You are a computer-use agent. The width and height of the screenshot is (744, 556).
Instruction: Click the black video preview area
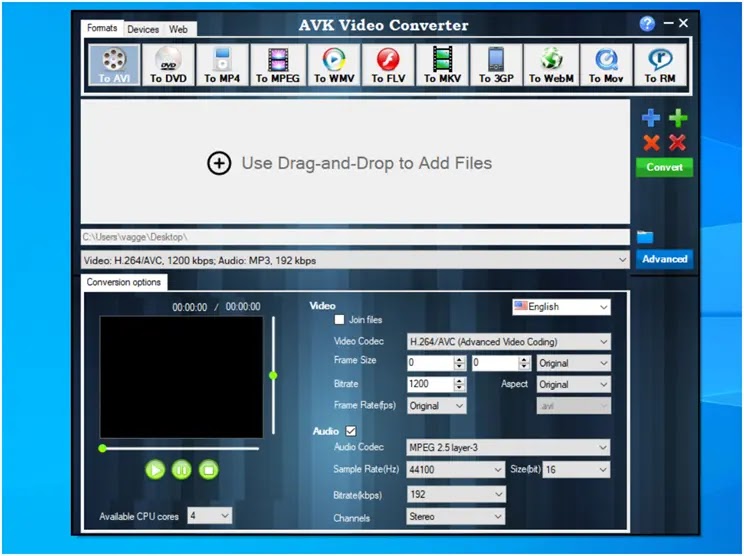[x=181, y=377]
